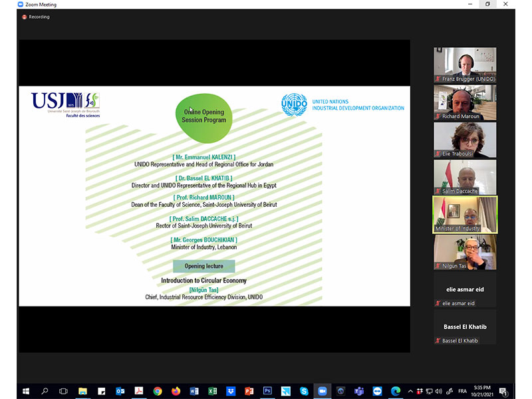This screenshot has width=532, height=399.
Task: Click the Opening lecture box on slide
Action: click(204, 266)
